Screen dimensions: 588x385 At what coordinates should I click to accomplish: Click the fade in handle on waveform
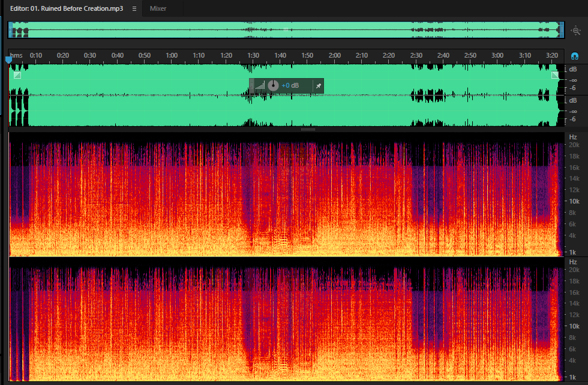click(17, 75)
